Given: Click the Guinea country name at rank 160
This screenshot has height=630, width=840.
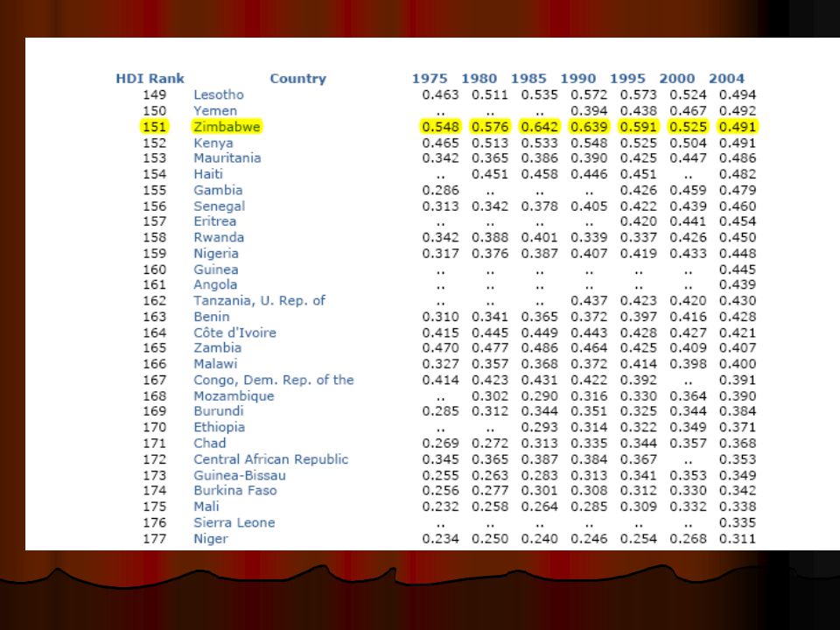Looking at the screenshot, I should click(216, 269).
